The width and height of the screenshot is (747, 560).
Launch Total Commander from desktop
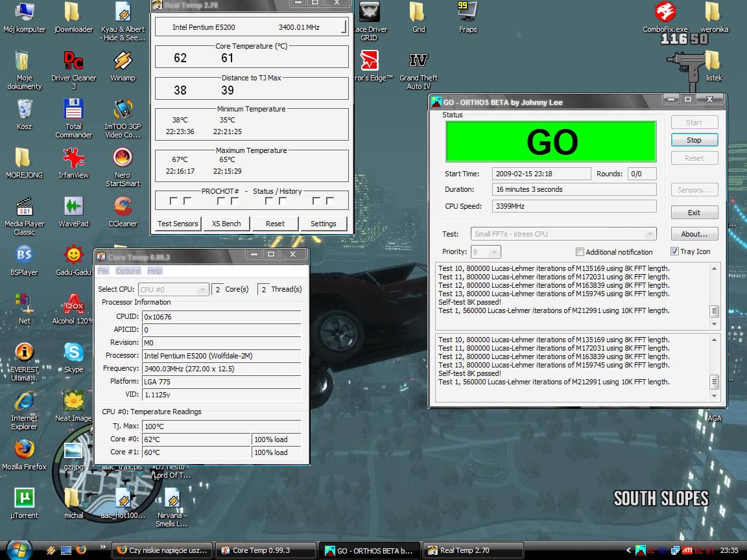(x=73, y=110)
